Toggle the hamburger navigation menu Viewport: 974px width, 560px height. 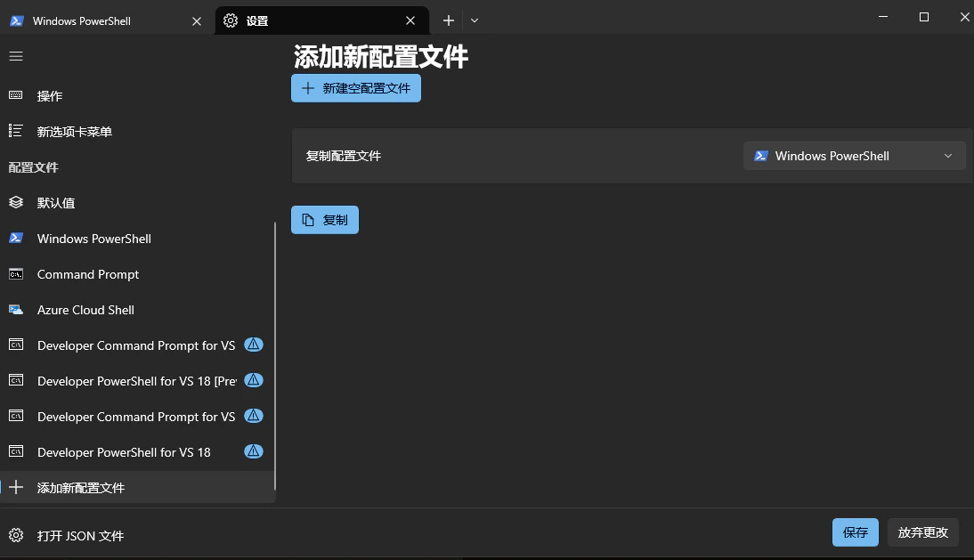16,56
